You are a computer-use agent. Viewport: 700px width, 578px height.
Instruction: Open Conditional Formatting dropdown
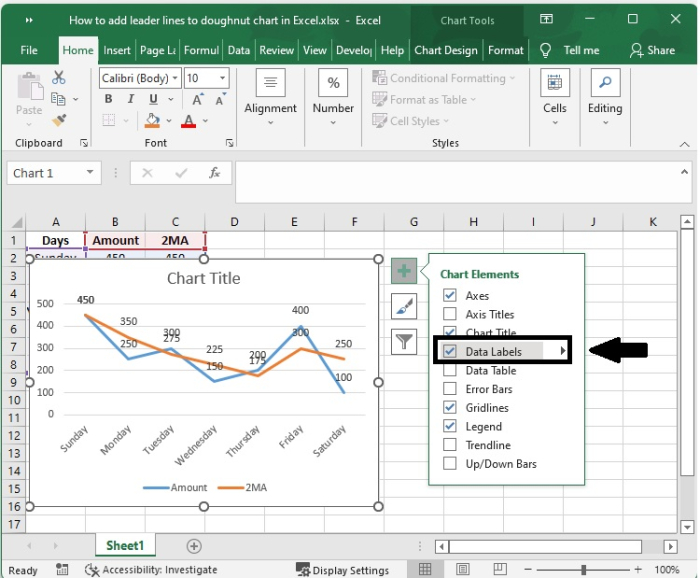(444, 78)
